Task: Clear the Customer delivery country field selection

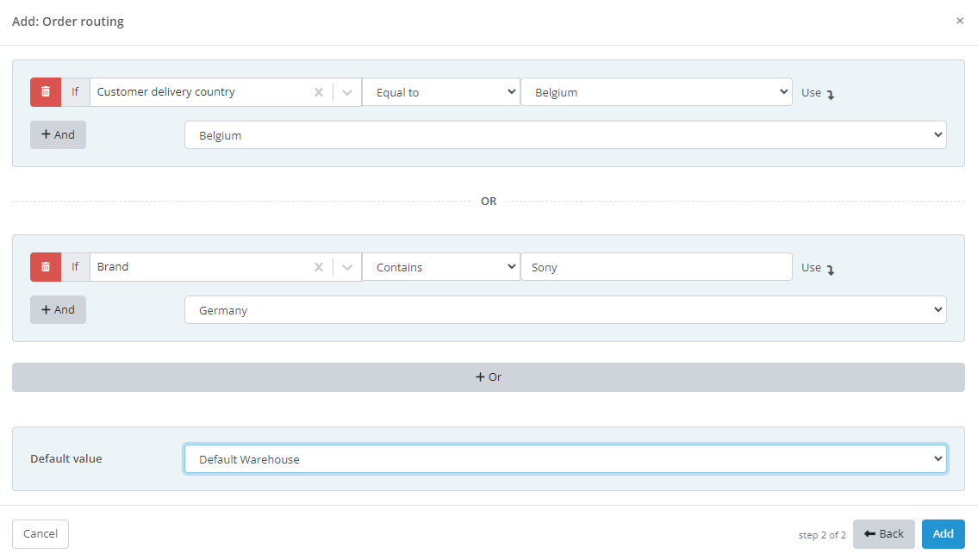Action: (x=318, y=92)
